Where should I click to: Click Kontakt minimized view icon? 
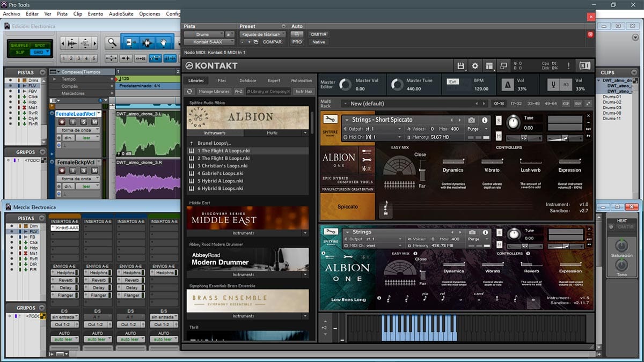click(x=504, y=65)
